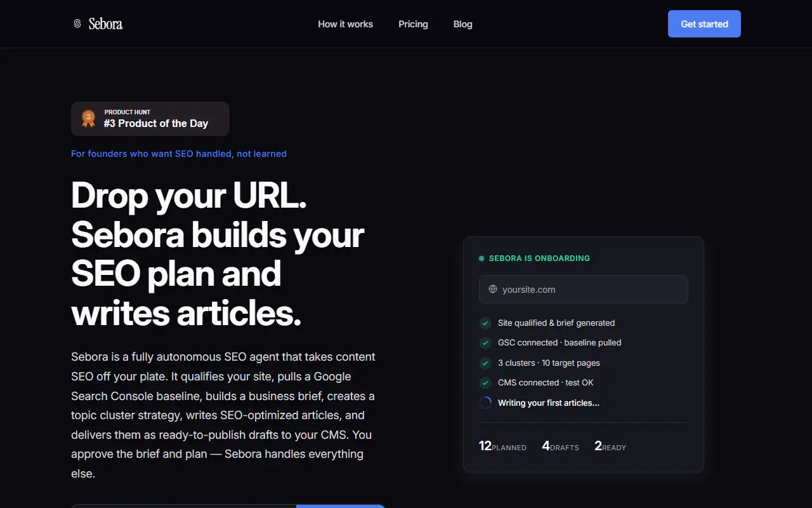Click the globe icon in the URL field
This screenshot has width=812, height=508.
493,290
